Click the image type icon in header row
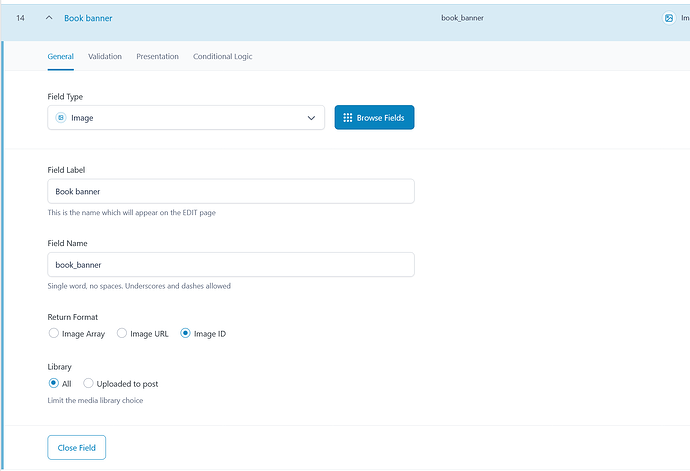690x471 pixels. point(669,18)
